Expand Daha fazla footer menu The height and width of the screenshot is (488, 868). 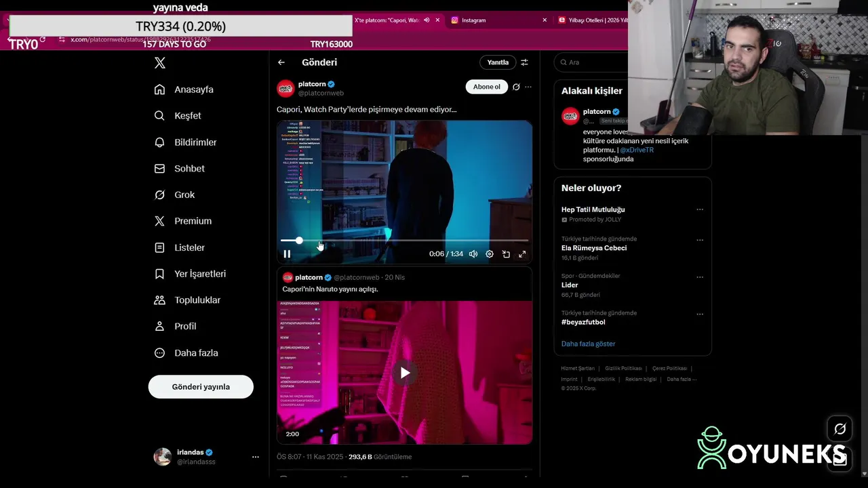(x=682, y=380)
